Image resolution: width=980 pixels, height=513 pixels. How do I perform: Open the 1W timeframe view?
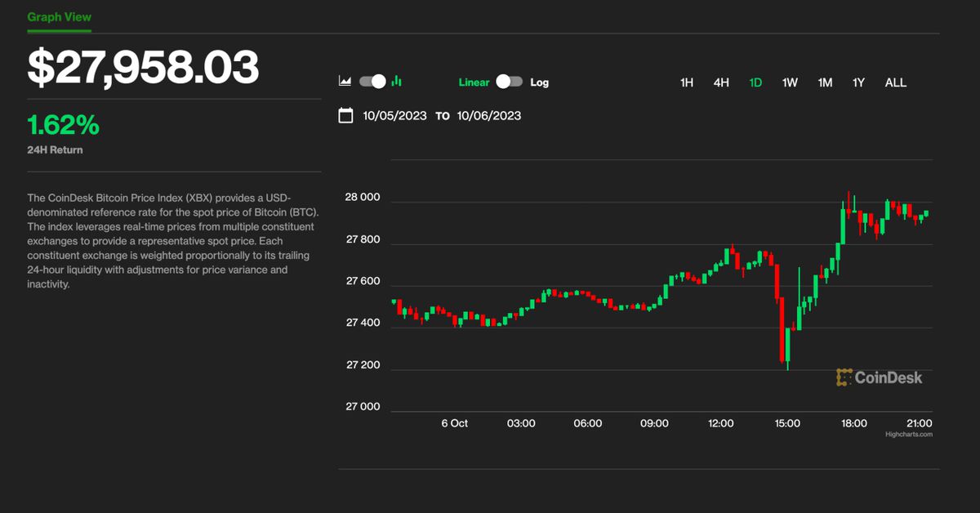click(x=789, y=83)
